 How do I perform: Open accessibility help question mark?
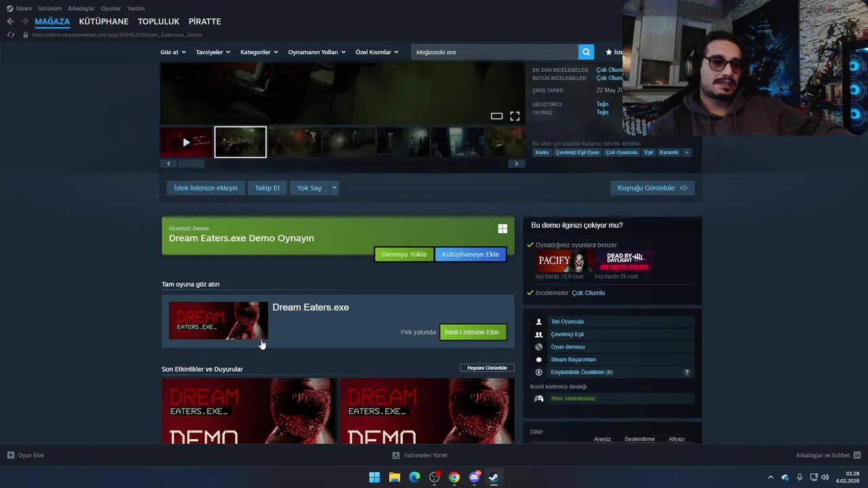tap(686, 372)
